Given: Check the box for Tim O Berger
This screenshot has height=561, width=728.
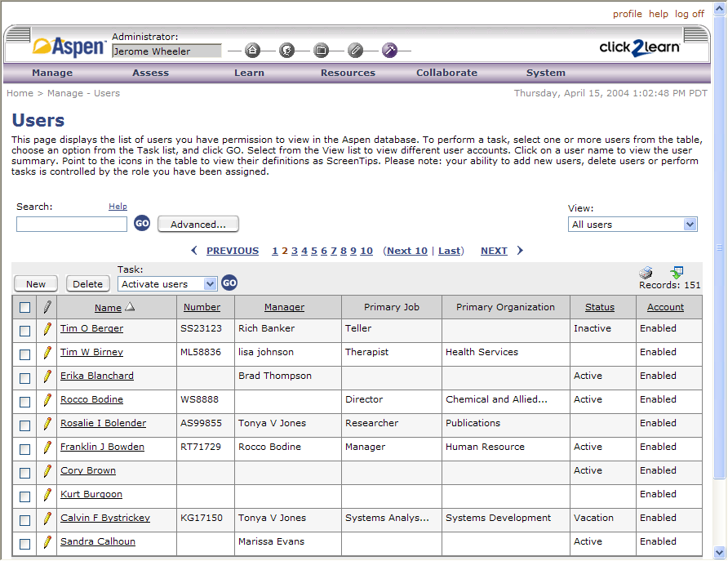Looking at the screenshot, I should [x=24, y=331].
